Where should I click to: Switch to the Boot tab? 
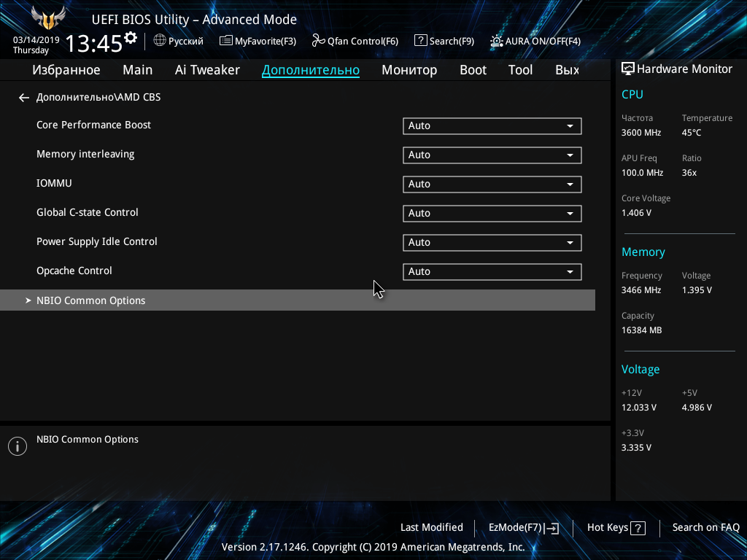[x=473, y=70]
